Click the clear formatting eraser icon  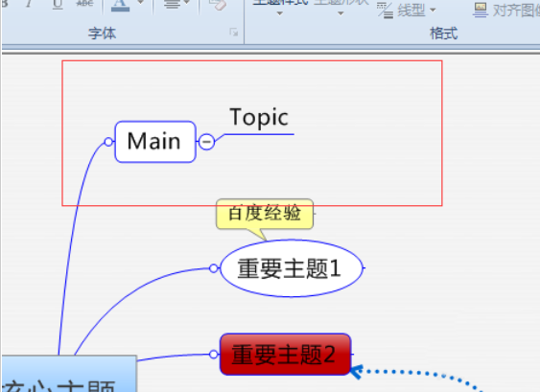218,5
